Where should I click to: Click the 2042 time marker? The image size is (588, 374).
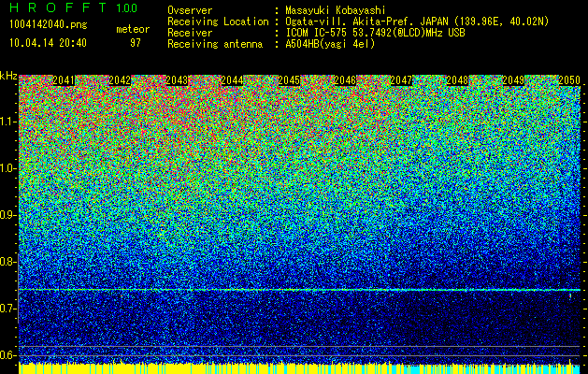pos(120,80)
